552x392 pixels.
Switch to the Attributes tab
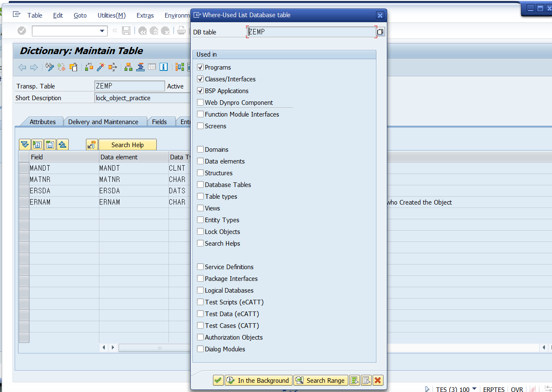click(x=42, y=122)
